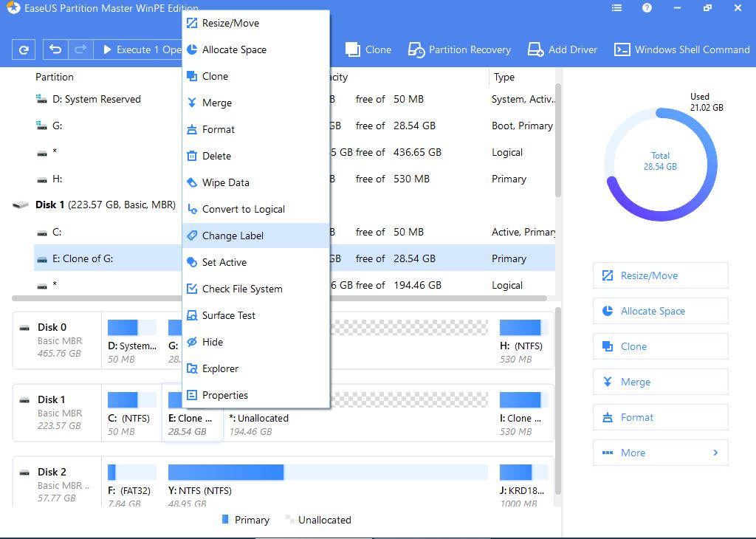Launch Windows Shell Command
The height and width of the screenshot is (539, 756).
pyautogui.click(x=682, y=49)
